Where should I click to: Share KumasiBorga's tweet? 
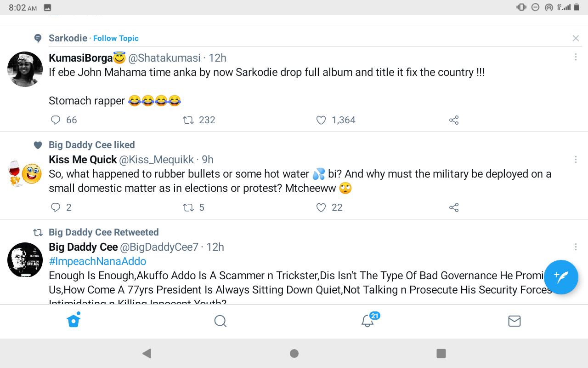click(454, 120)
